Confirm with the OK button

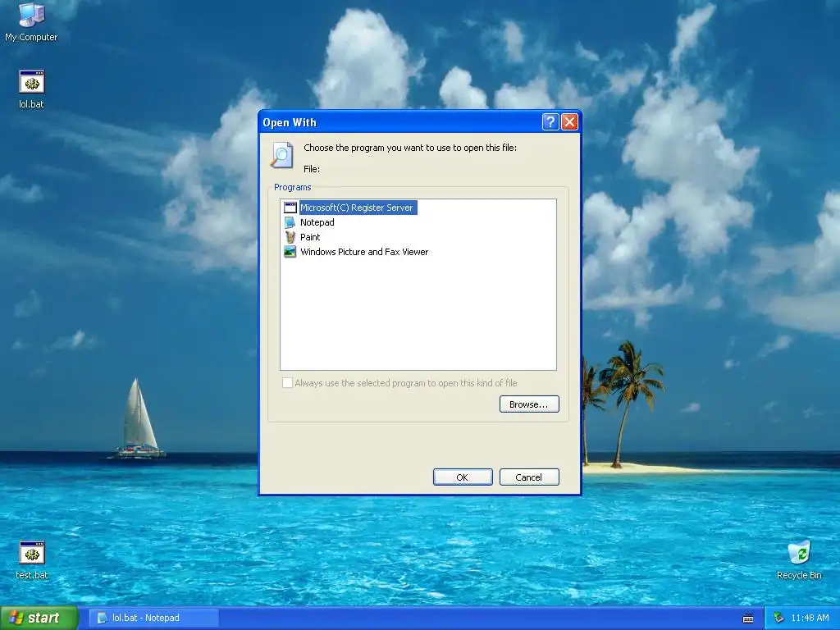pos(463,477)
